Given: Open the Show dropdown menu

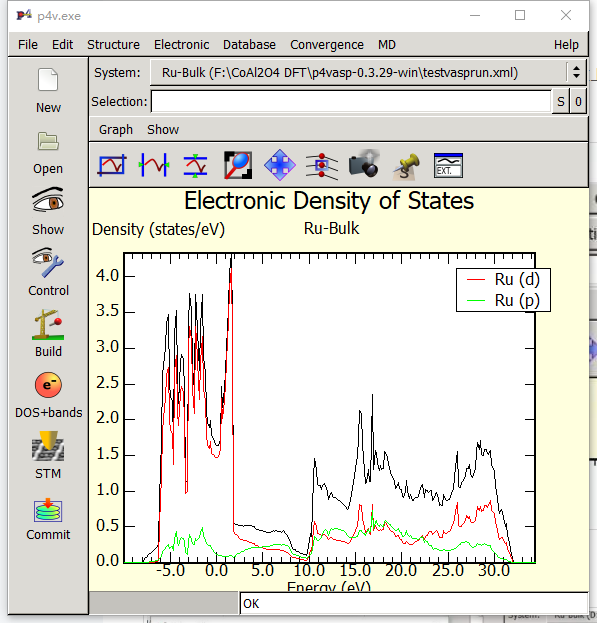Looking at the screenshot, I should click(x=163, y=130).
